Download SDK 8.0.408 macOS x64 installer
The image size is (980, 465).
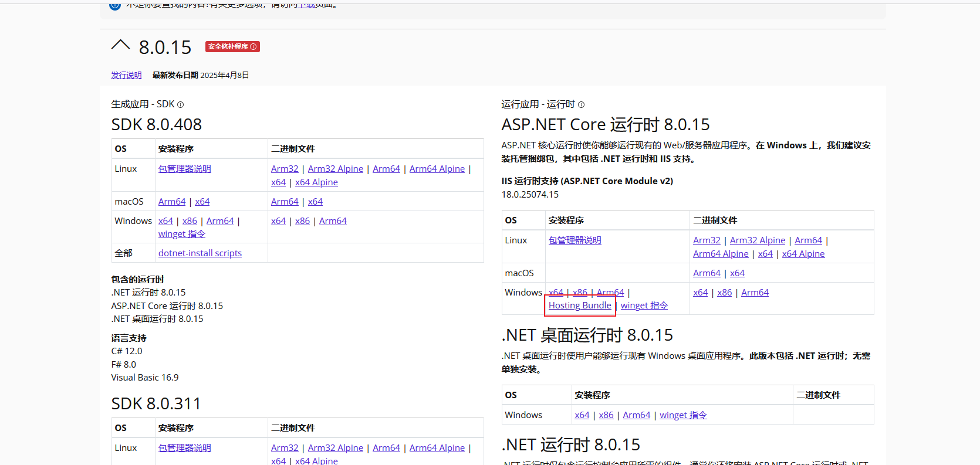tap(202, 202)
